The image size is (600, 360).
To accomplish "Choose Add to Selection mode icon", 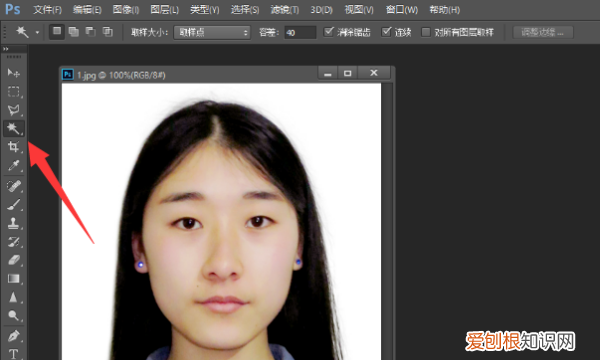I will click(73, 32).
